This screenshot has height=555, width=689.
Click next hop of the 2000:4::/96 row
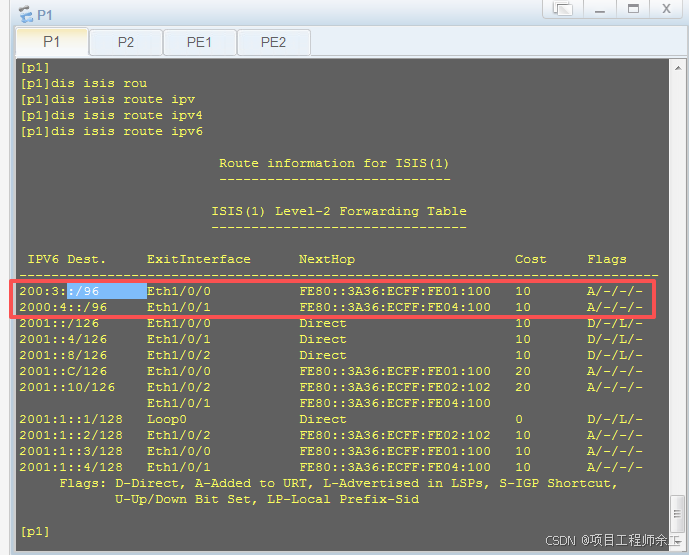[x=395, y=307]
